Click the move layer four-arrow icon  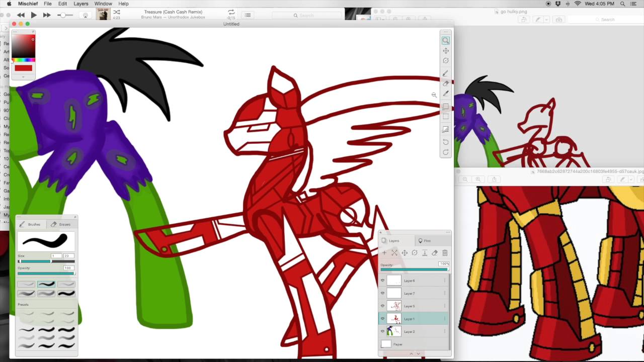pyautogui.click(x=405, y=253)
